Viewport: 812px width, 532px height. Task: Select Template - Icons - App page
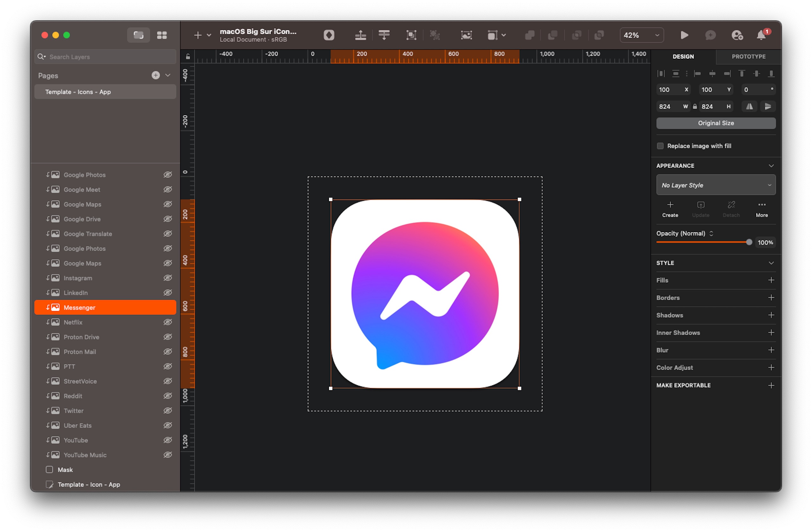coord(105,92)
